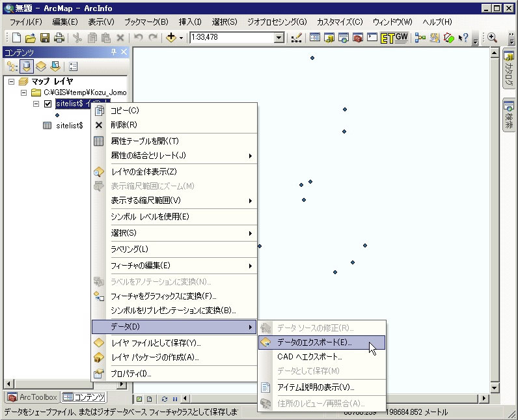The width and height of the screenshot is (518, 420).
Task: Select CAD へエクスポート... option
Action: pos(321,357)
